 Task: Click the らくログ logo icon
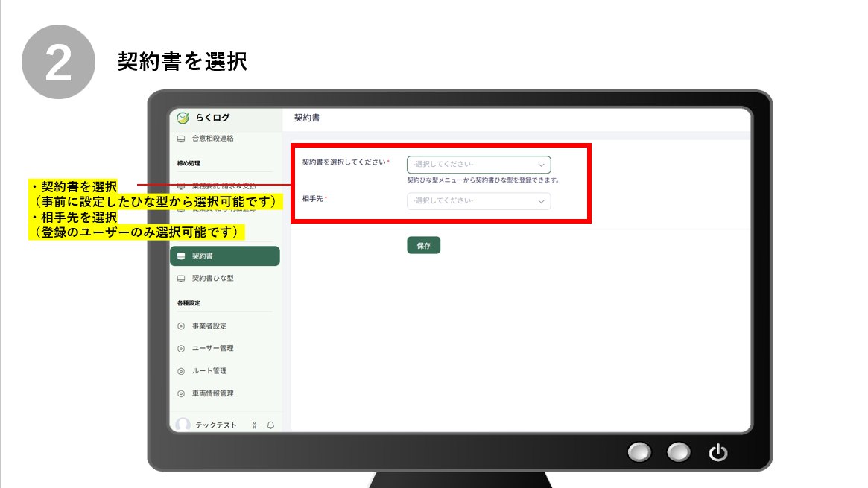(x=183, y=118)
